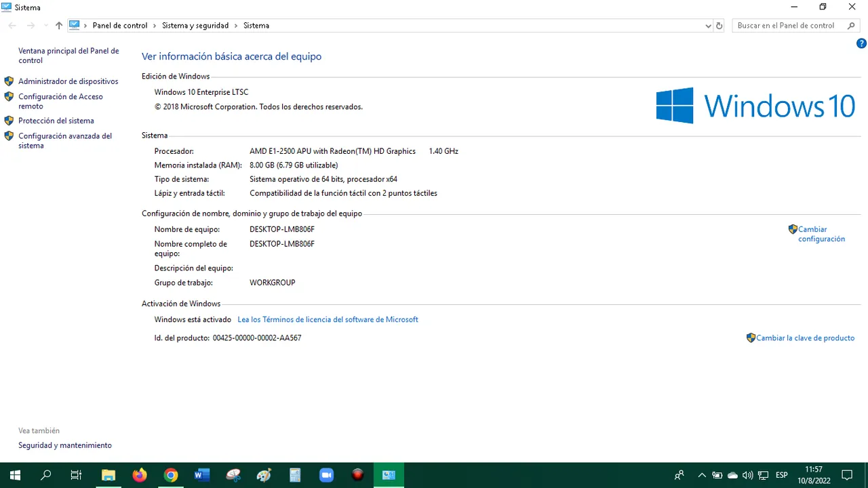Open the People icon in system tray
868x488 pixels.
point(679,475)
